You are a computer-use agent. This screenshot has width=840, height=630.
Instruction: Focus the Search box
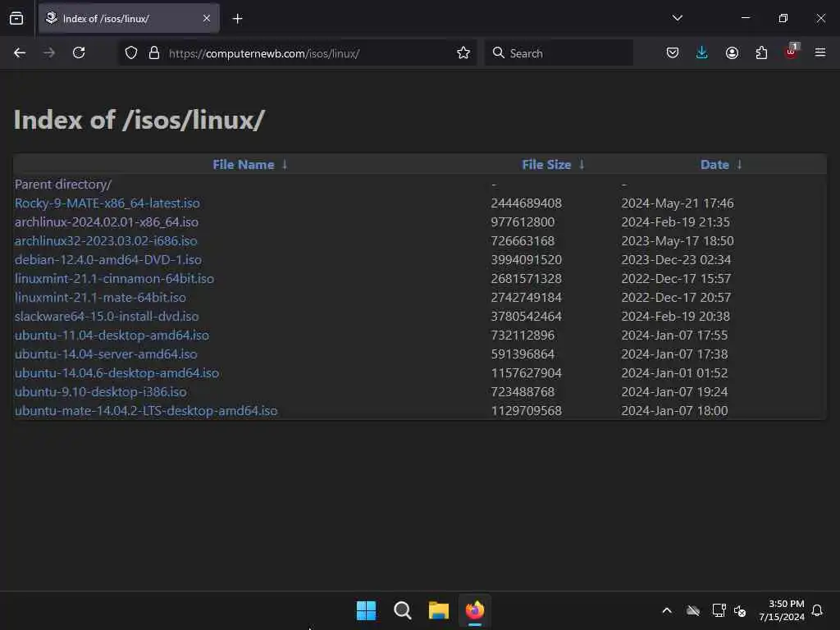pos(559,53)
